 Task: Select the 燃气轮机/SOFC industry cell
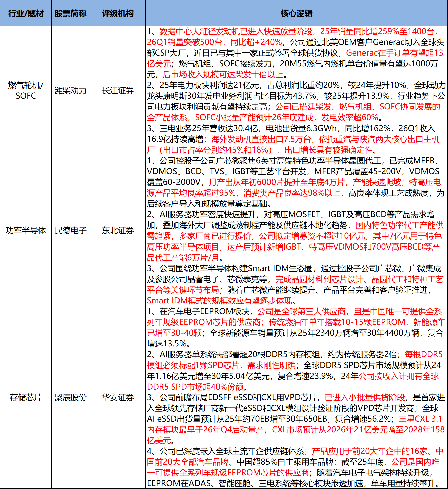26,90
